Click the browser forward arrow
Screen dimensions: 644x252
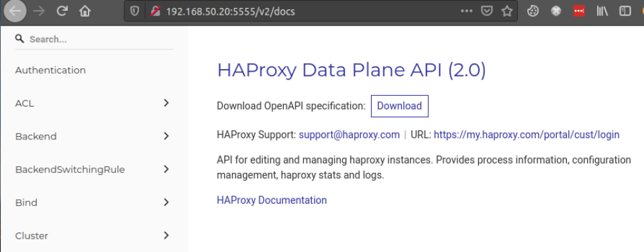point(39,11)
